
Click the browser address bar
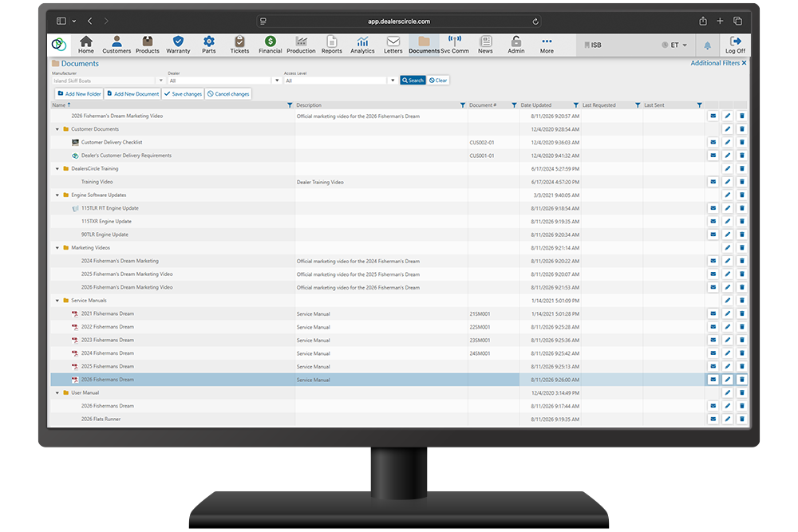(398, 22)
